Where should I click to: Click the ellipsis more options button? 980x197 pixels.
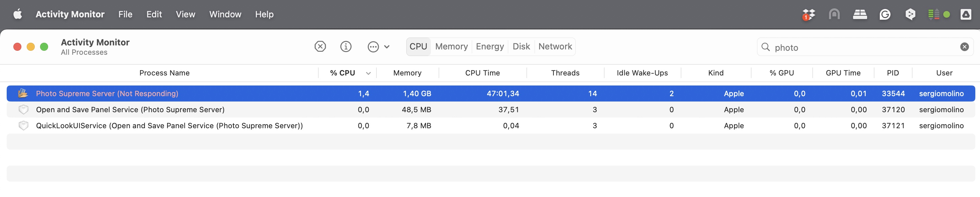[373, 47]
